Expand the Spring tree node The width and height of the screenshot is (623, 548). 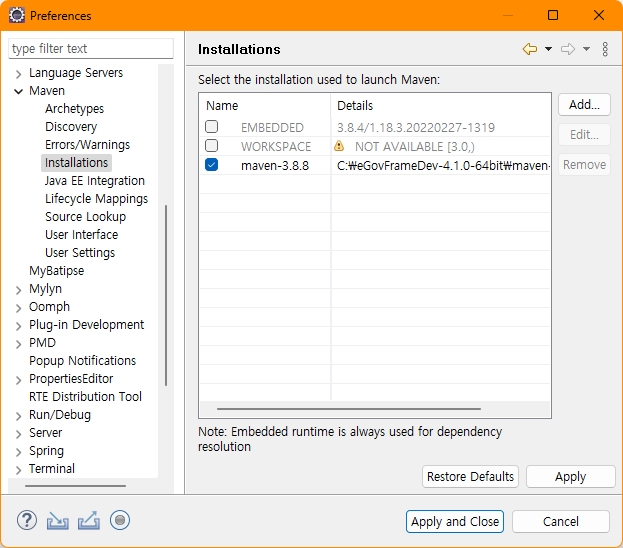click(18, 452)
